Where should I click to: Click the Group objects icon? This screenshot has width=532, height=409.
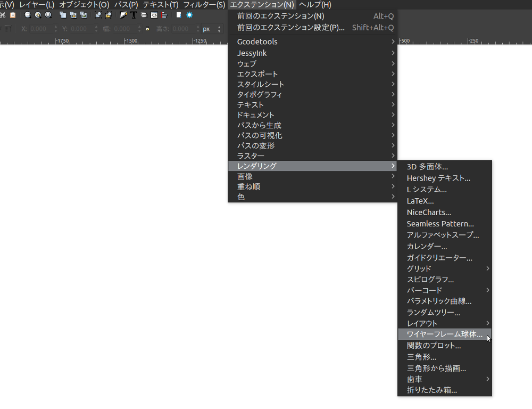pyautogui.click(x=98, y=15)
